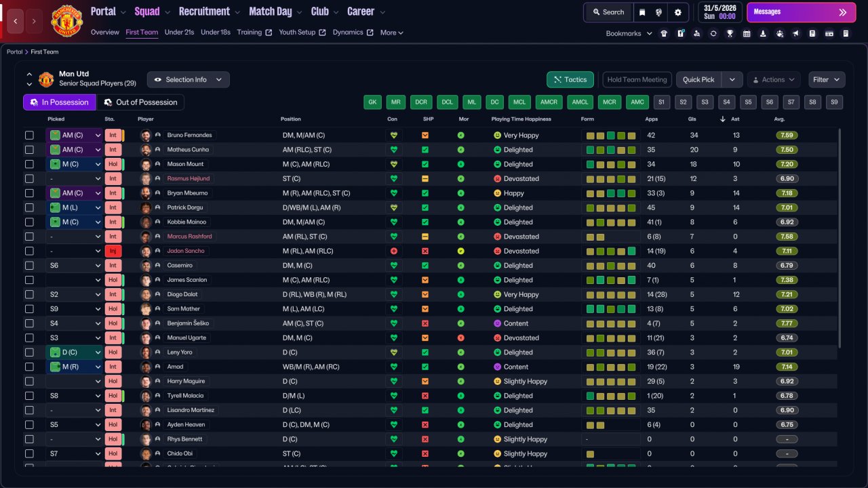868x488 pixels.
Task: Click Benjamin Šeško's 7.77 average rating badge
Action: coord(787,324)
